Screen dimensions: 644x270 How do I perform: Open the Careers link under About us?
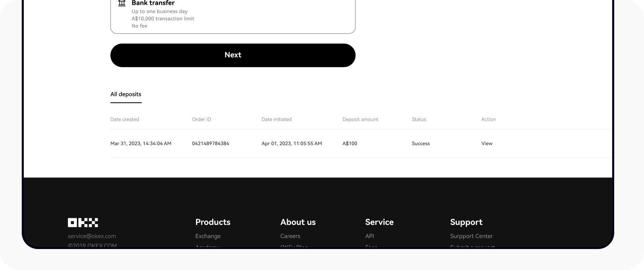(290, 236)
